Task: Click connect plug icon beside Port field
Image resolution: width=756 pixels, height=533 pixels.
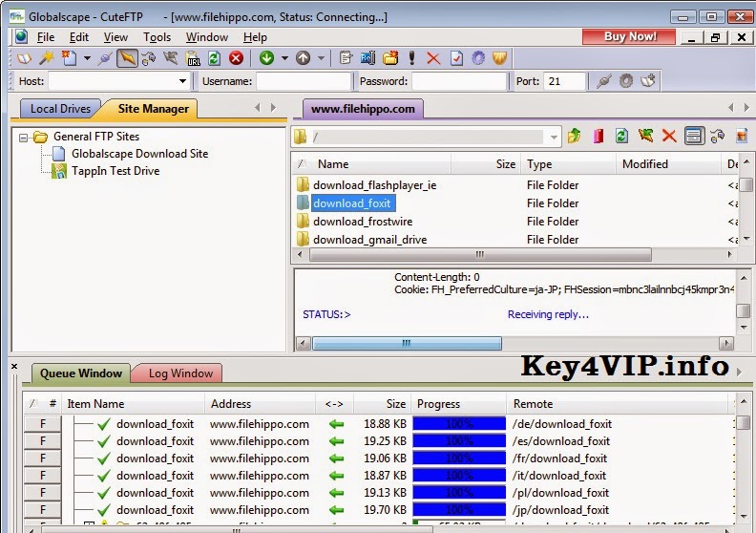Action: click(x=603, y=81)
